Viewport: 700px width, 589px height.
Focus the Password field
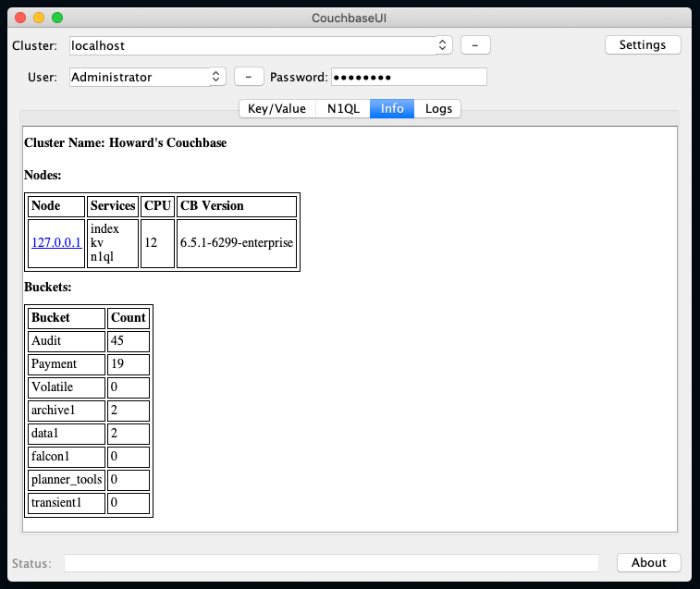[x=409, y=77]
